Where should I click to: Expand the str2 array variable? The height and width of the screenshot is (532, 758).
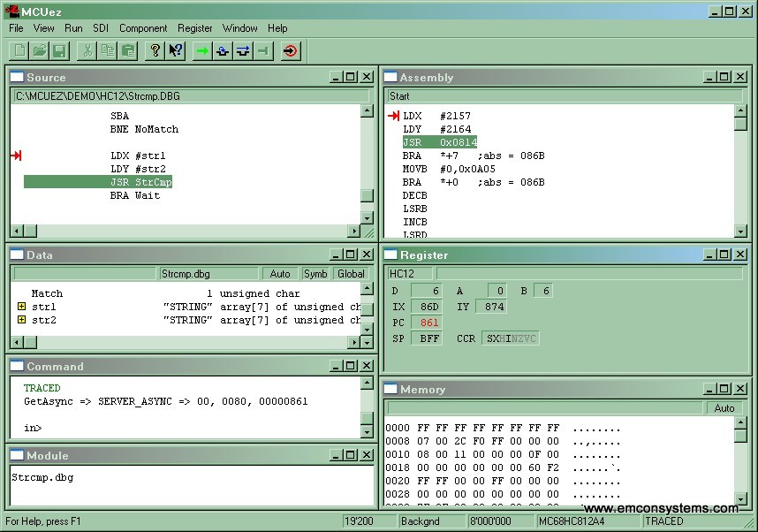21,320
